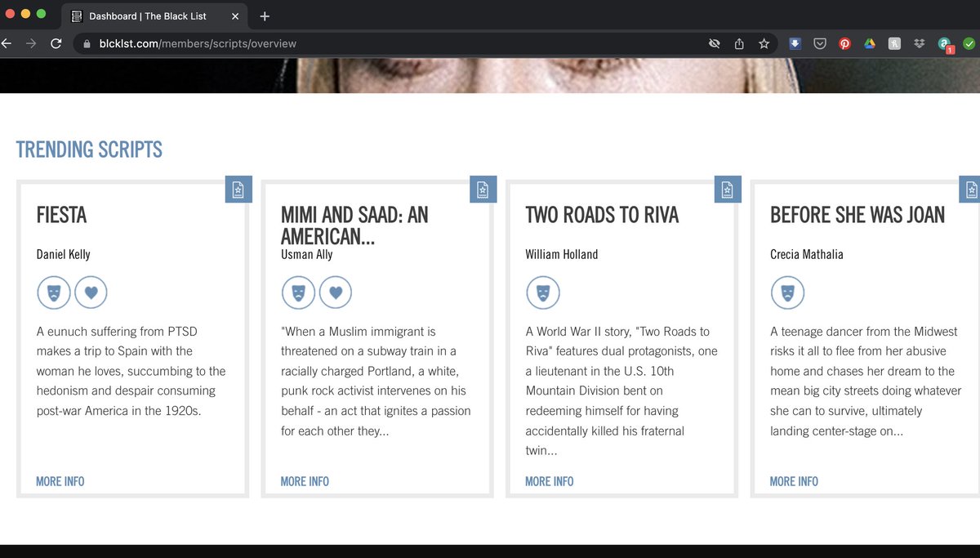Screen dimensions: 980x558
Task: Open the blue download arrow extension
Action: [795, 44]
